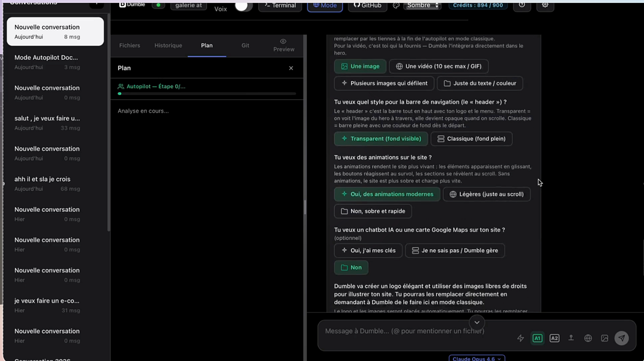644x361 pixels.
Task: Click the scroll-down chevron above message box
Action: click(x=477, y=322)
